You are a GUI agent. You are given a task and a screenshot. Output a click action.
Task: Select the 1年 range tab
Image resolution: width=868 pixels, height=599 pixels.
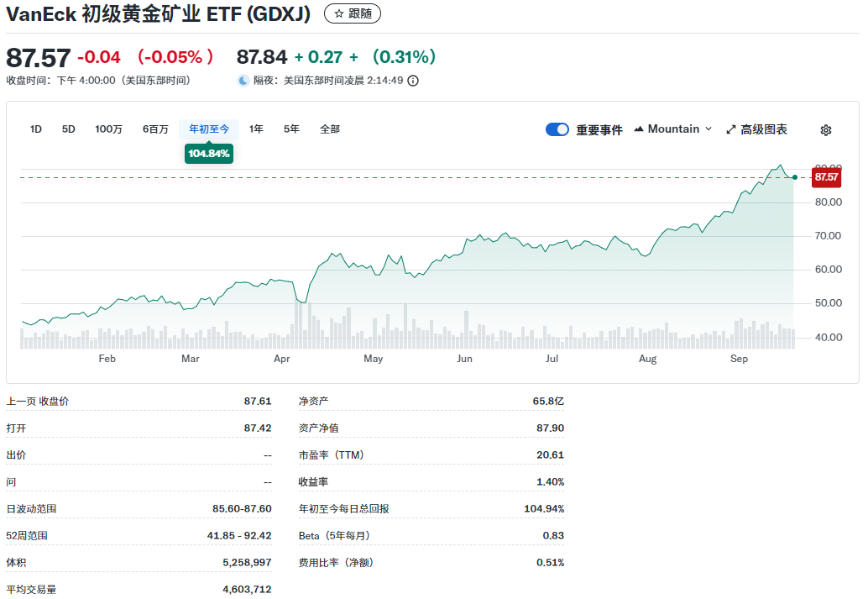pos(256,129)
